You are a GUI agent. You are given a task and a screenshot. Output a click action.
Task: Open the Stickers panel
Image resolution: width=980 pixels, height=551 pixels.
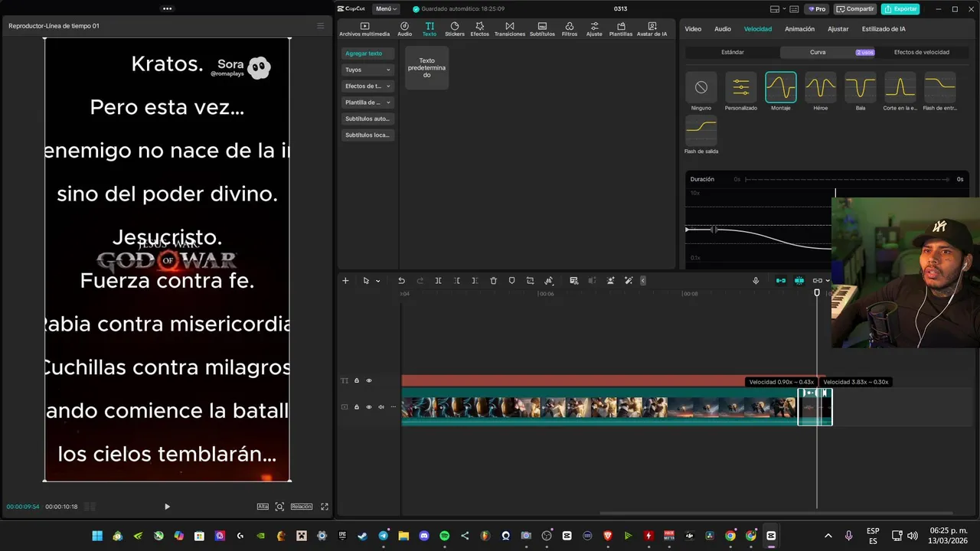pos(455,29)
